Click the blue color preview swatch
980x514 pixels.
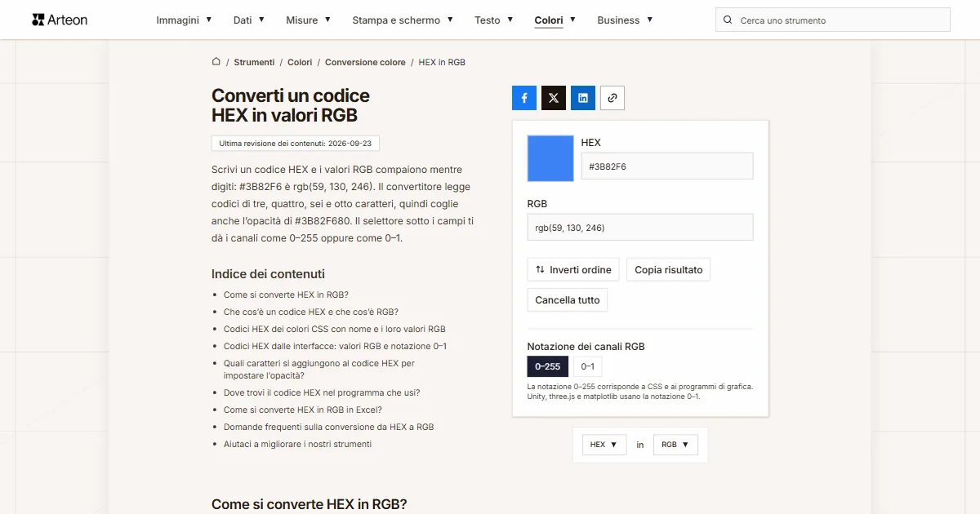pos(550,158)
